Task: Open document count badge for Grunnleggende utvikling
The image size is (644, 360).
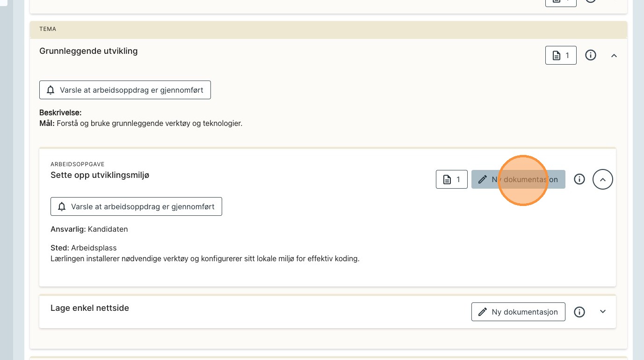Action: [x=561, y=55]
